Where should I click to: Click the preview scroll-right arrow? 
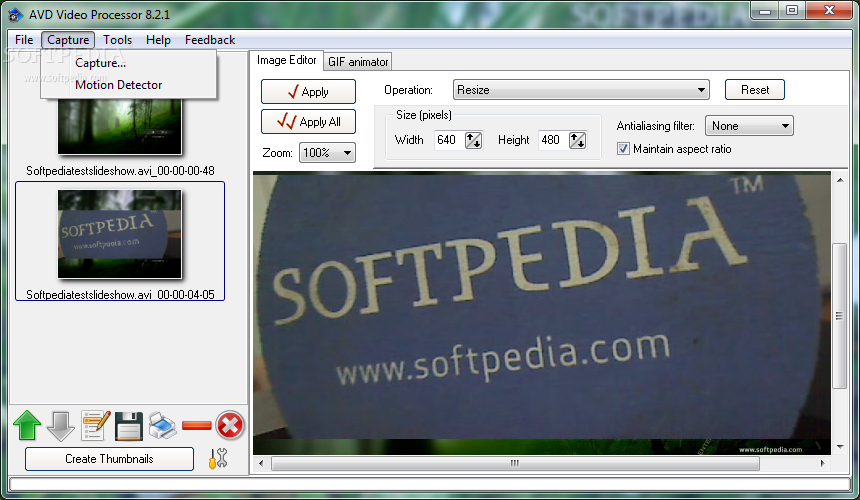pos(822,463)
